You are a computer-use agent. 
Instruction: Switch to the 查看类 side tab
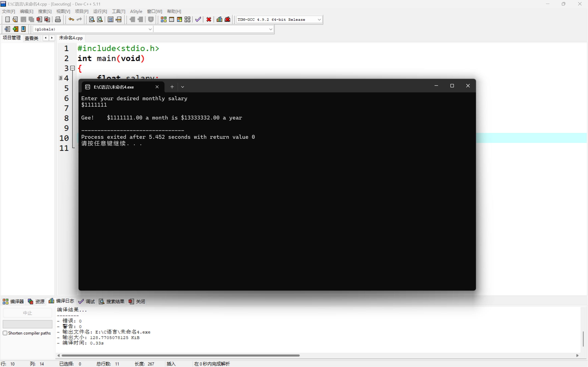click(31, 38)
